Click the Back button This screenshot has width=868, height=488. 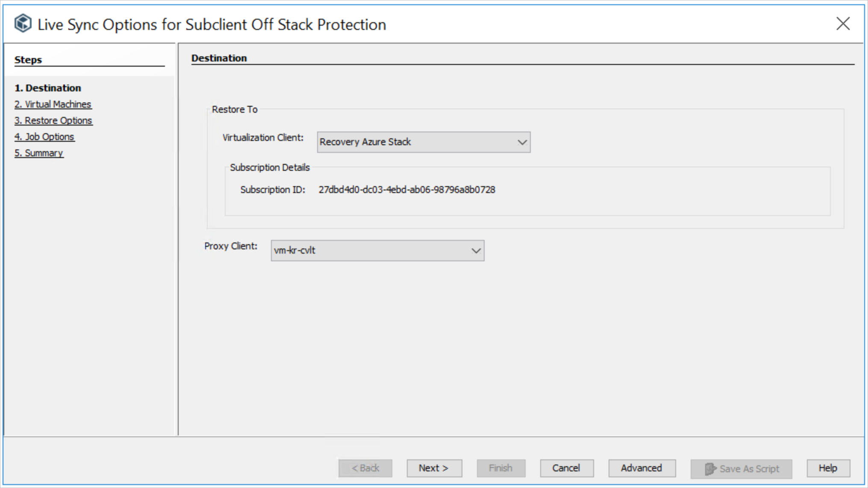[x=365, y=468]
